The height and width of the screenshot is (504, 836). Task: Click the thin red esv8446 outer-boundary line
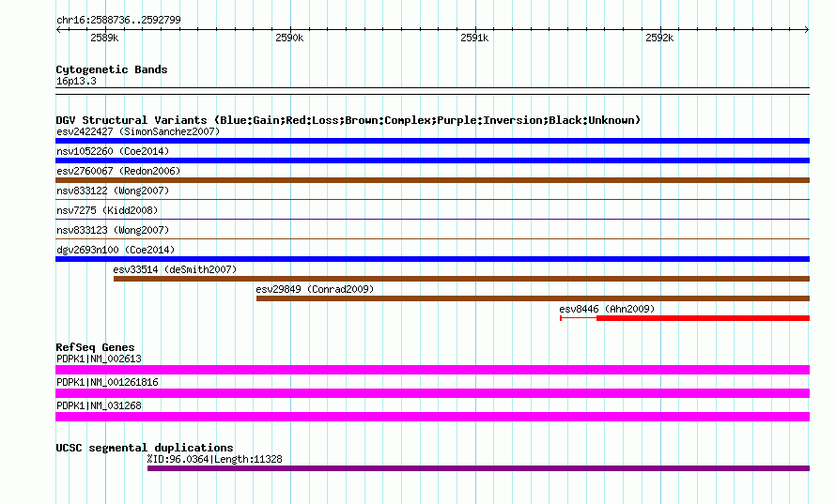579,318
